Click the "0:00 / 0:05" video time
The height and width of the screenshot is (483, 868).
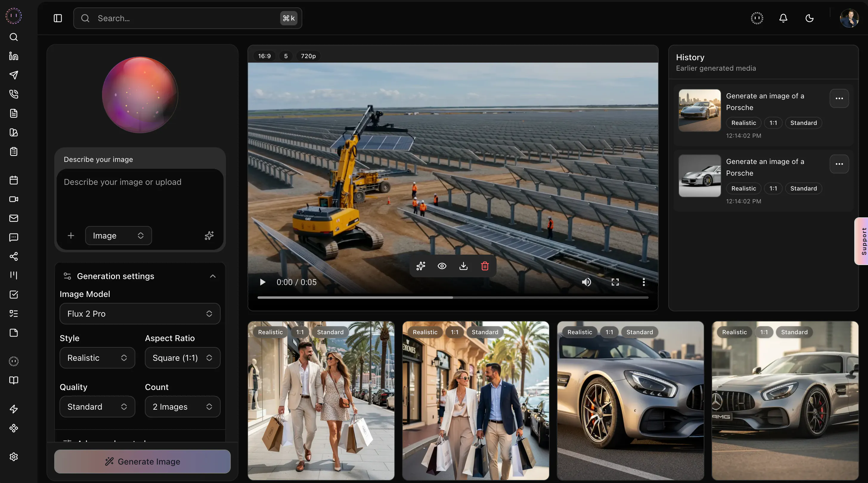click(297, 282)
